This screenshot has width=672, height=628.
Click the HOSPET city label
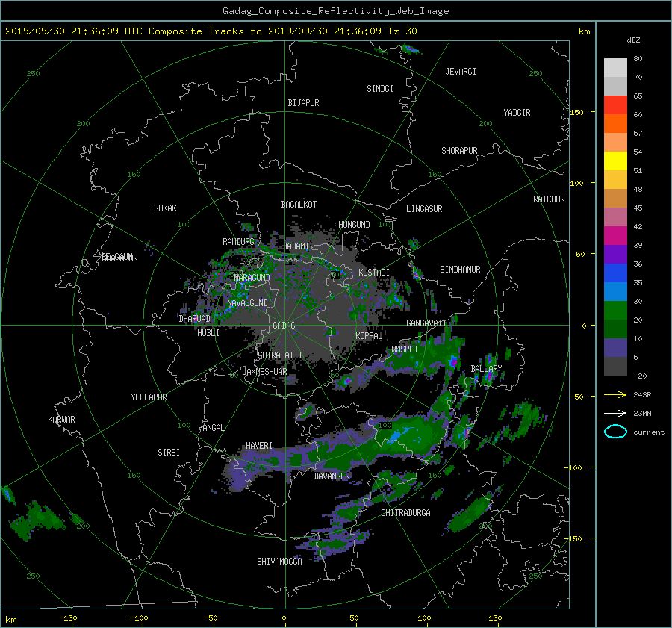[x=405, y=349]
